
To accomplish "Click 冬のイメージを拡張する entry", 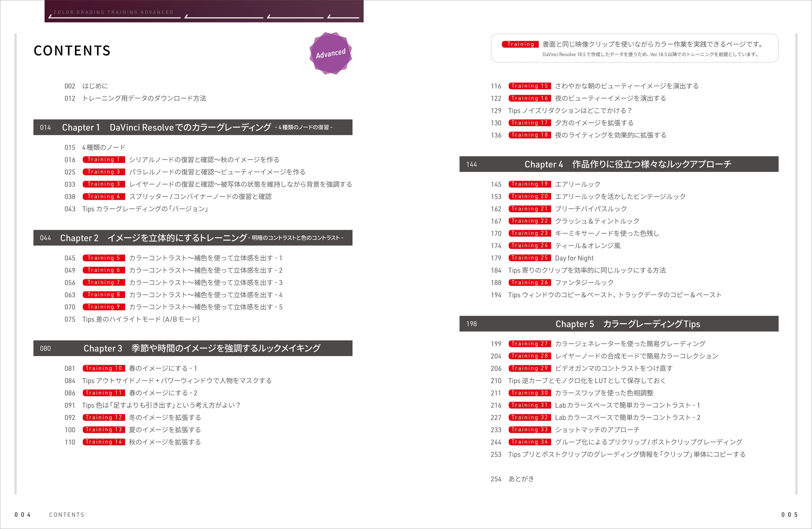I will 133,417.
